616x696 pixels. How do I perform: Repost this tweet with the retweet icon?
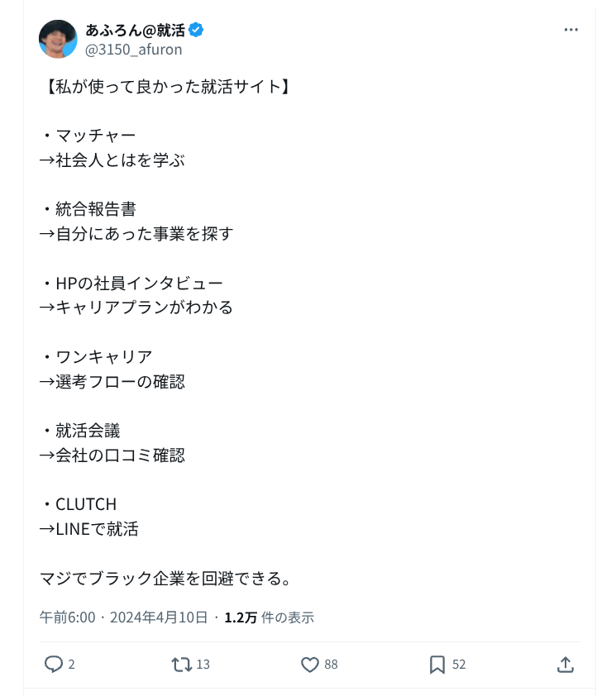pos(181,665)
